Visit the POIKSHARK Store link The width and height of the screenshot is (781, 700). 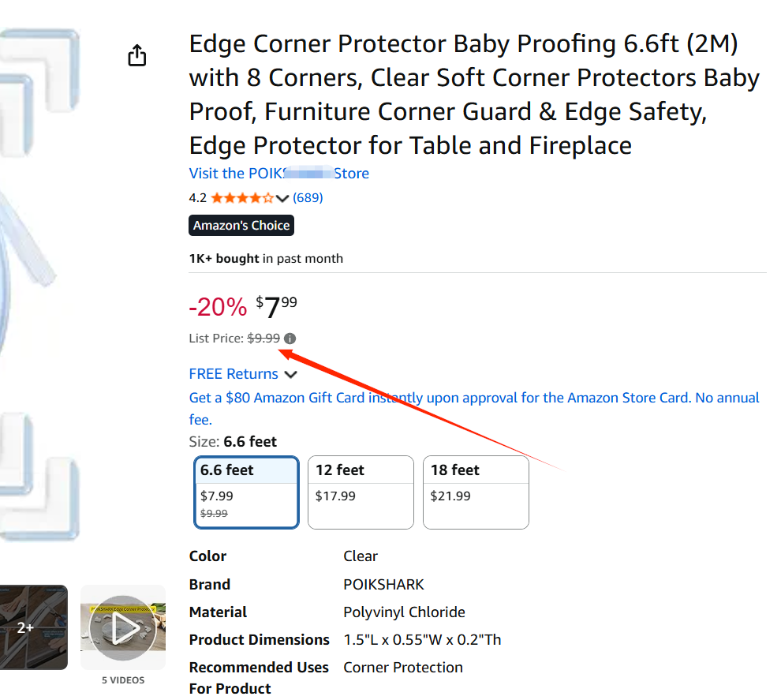click(278, 174)
